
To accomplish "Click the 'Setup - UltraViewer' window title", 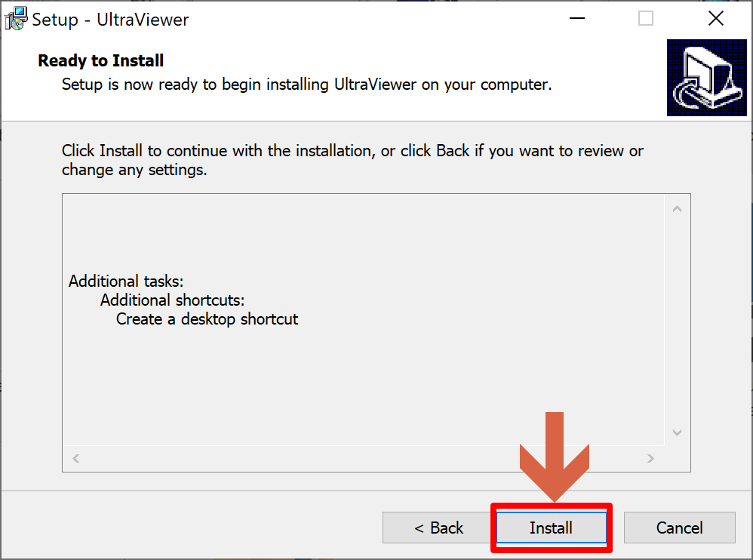I will 110,20.
